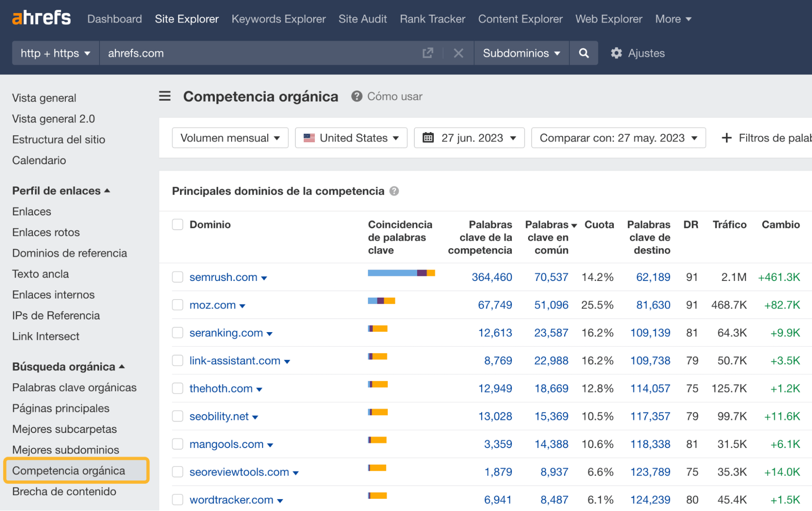This screenshot has width=812, height=511.
Task: Open seranking.com domain link
Action: pyautogui.click(x=225, y=333)
